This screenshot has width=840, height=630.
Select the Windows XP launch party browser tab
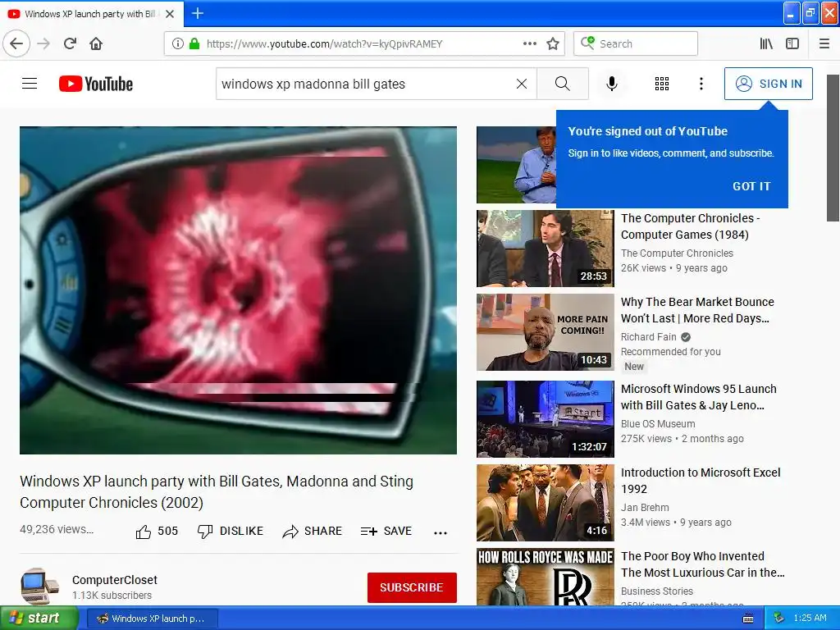[x=92, y=14]
